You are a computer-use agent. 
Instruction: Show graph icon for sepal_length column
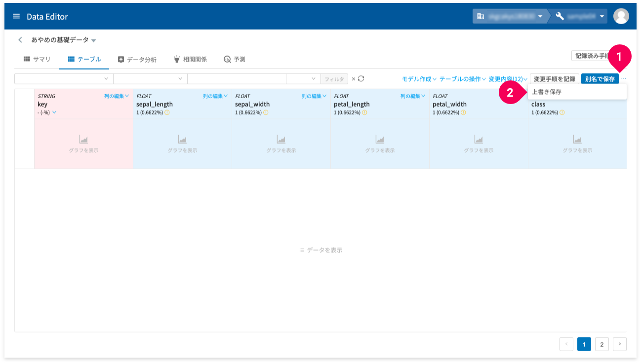click(x=182, y=140)
